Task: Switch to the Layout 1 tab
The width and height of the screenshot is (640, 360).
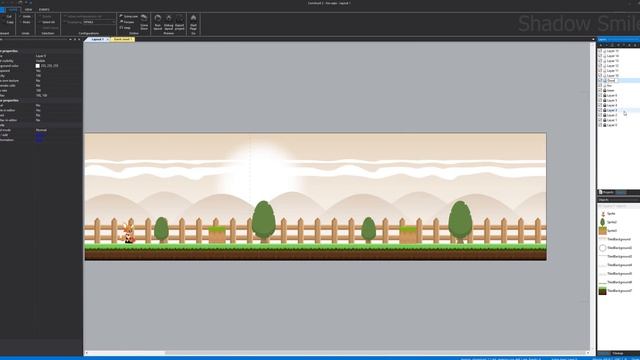Action: (98, 39)
